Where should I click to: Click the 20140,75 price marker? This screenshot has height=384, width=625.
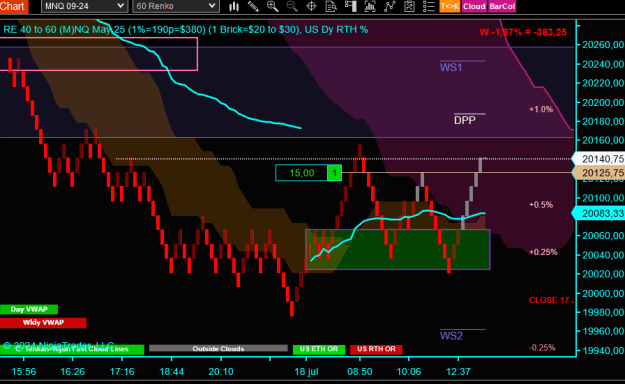coord(599,159)
